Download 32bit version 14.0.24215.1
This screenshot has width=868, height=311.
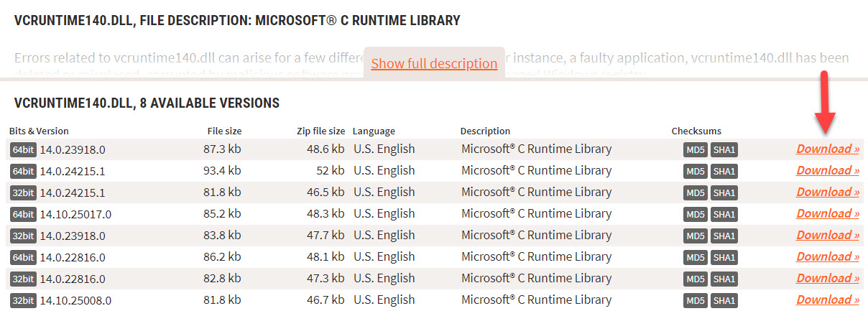(828, 192)
